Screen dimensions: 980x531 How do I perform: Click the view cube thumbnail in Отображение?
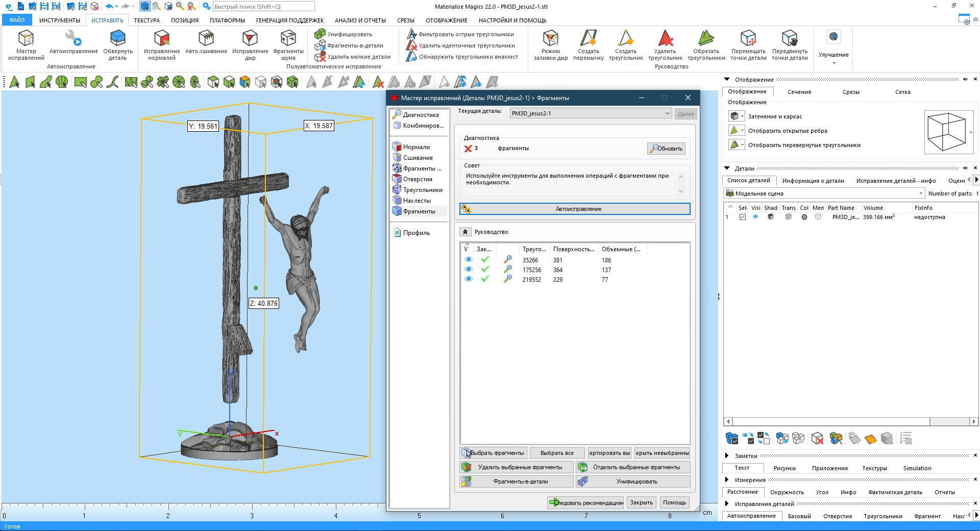pos(946,132)
